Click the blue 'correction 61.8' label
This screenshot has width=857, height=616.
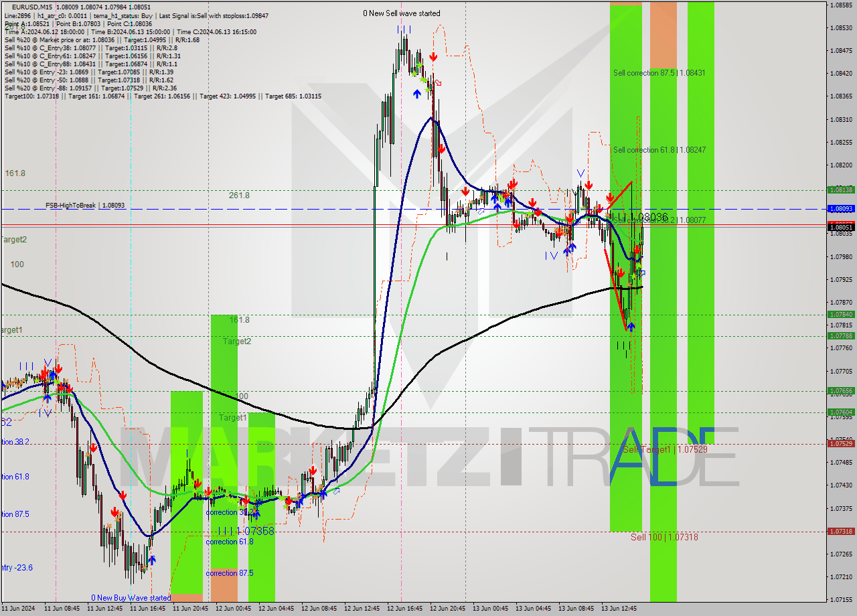click(x=230, y=541)
